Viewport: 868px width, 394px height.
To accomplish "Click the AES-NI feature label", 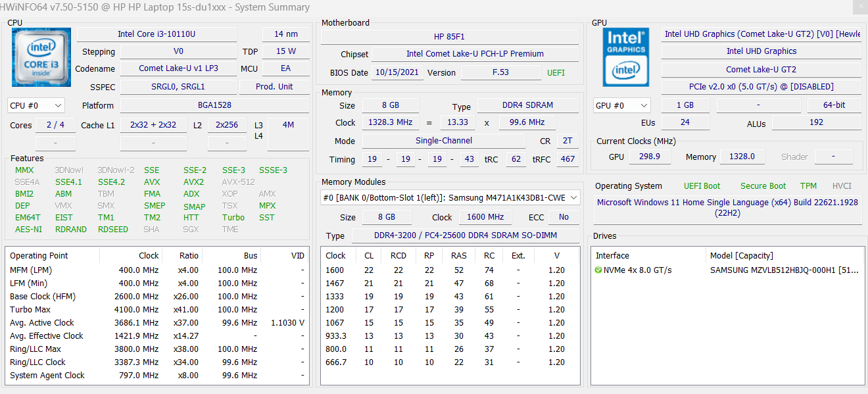I will point(28,230).
